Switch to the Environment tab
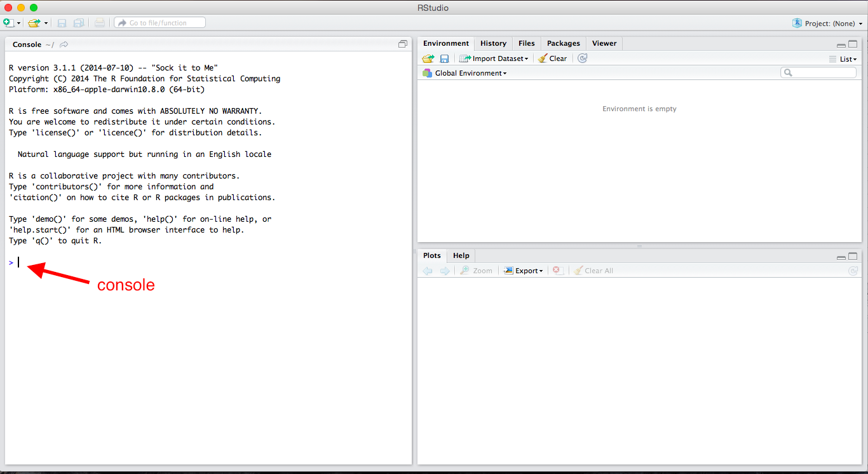Viewport: 868px width, 474px height. [446, 43]
